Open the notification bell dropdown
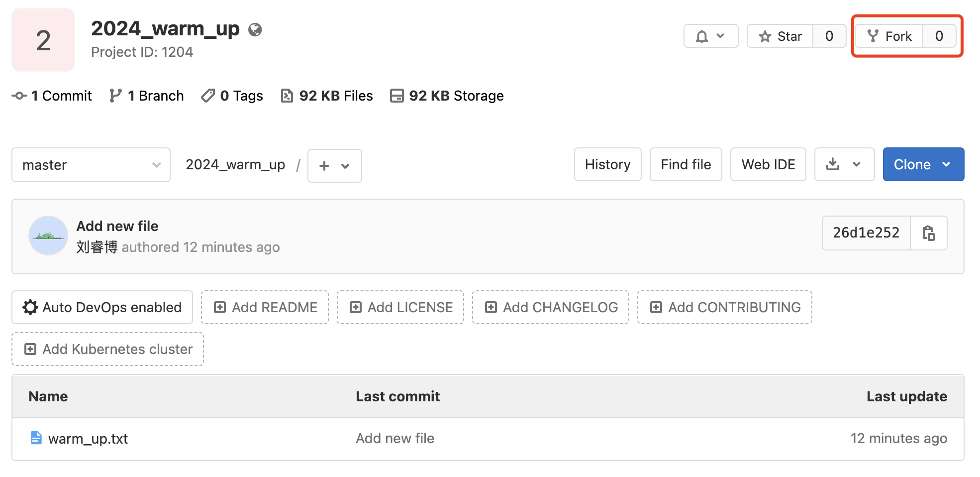The height and width of the screenshot is (477, 980). point(710,36)
